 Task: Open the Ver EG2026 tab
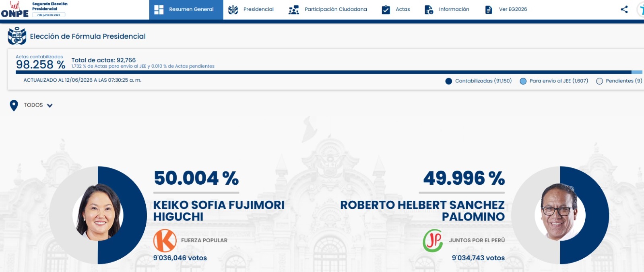(506, 10)
